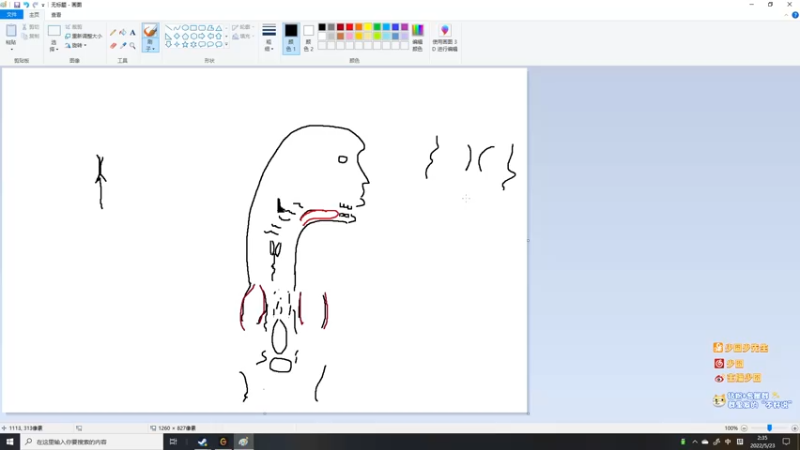
Task: Choose orange from the color palette
Action: [359, 27]
